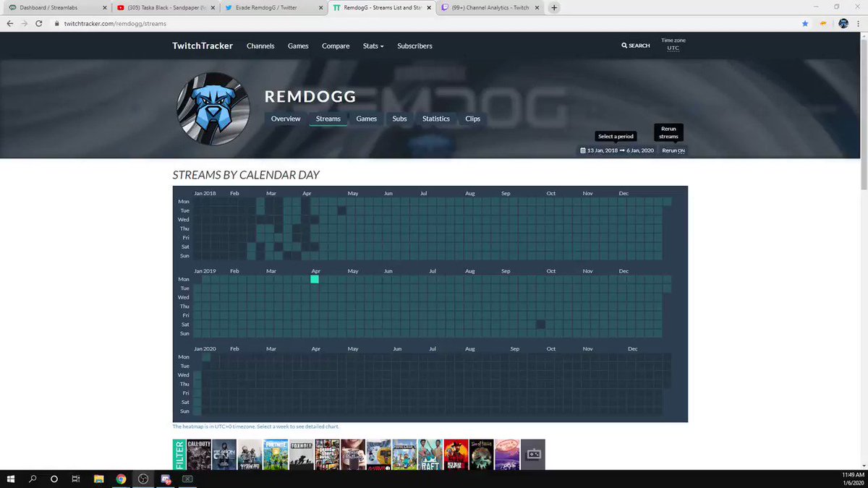Click the browser forward arrow

(x=26, y=23)
